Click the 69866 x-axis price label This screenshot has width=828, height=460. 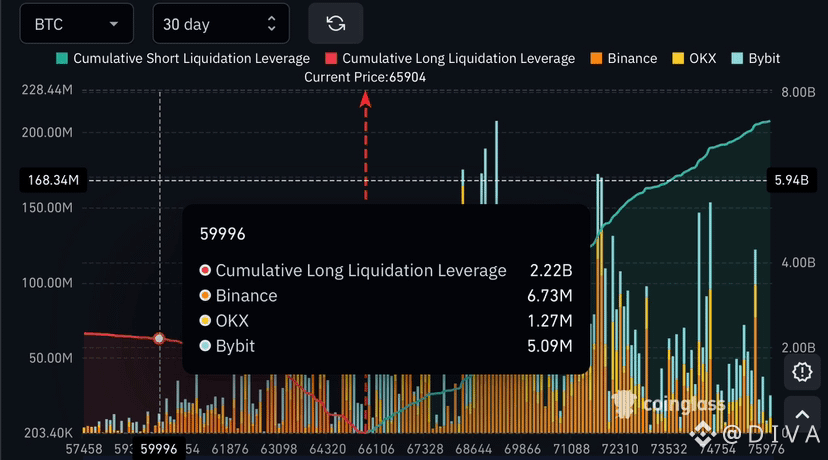(x=522, y=449)
